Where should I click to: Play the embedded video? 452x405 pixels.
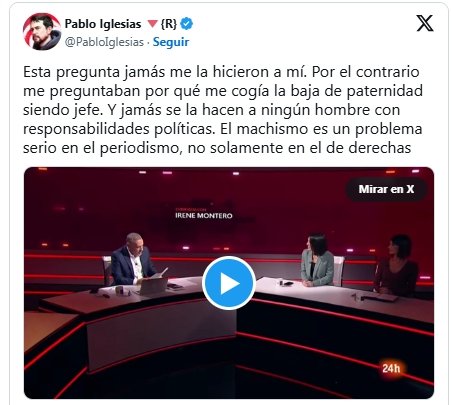pyautogui.click(x=229, y=283)
